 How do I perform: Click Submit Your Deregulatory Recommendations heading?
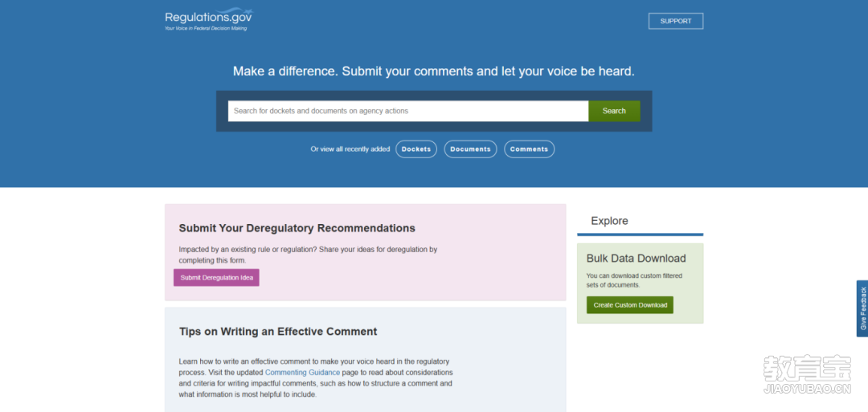297,228
